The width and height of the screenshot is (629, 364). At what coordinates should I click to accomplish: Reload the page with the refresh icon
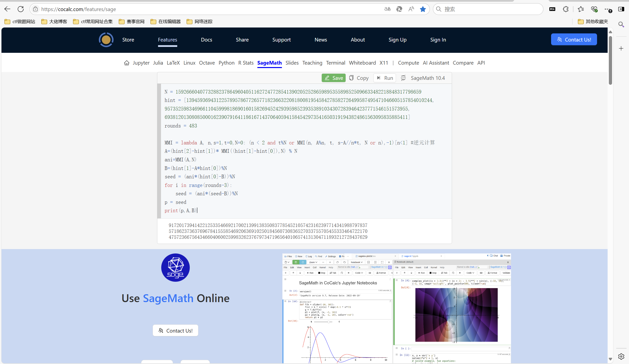click(x=21, y=9)
